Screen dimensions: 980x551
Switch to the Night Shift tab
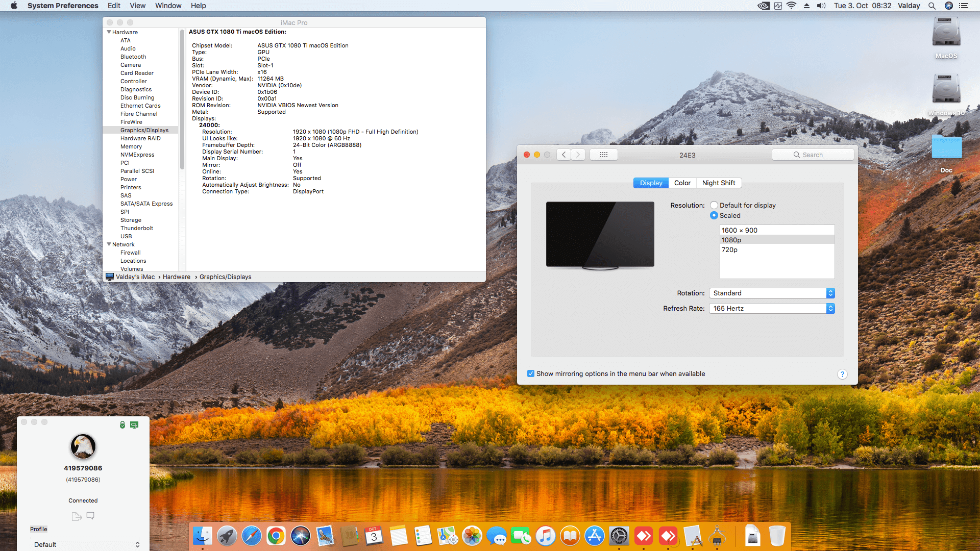click(x=719, y=183)
